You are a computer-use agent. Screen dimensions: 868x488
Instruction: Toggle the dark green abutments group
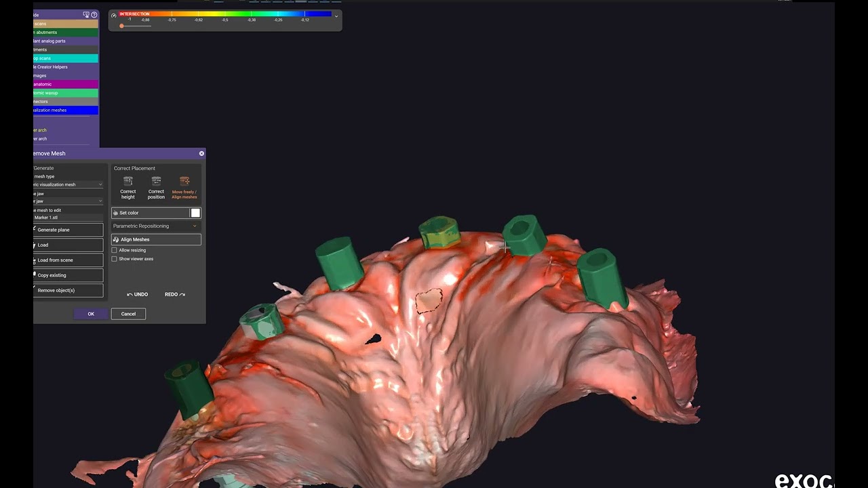click(x=66, y=33)
